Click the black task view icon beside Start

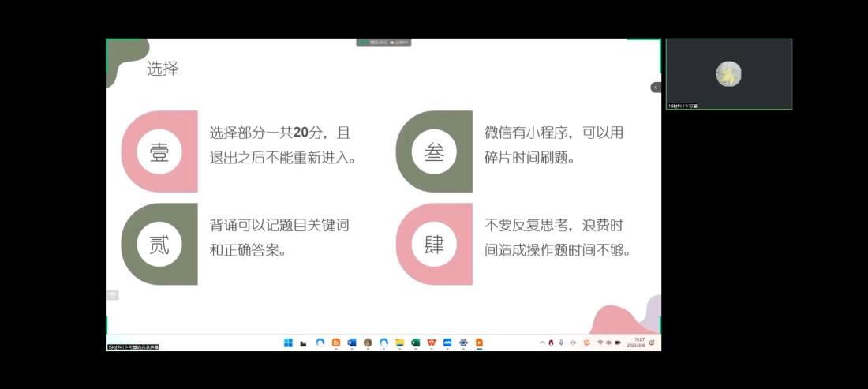point(304,343)
